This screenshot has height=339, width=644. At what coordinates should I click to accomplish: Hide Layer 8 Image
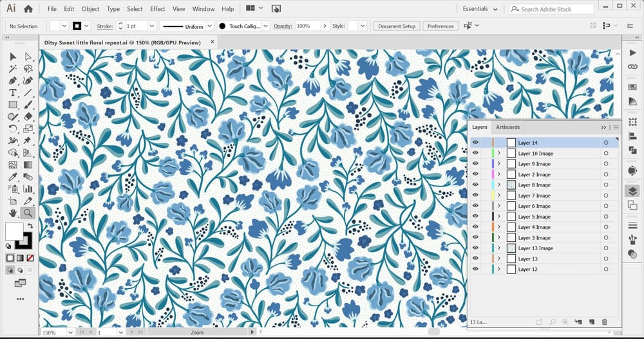click(x=475, y=185)
